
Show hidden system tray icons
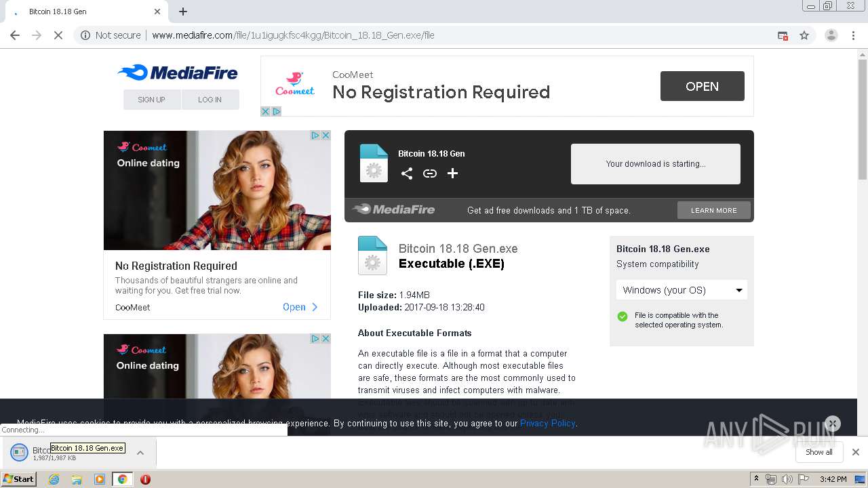point(757,479)
